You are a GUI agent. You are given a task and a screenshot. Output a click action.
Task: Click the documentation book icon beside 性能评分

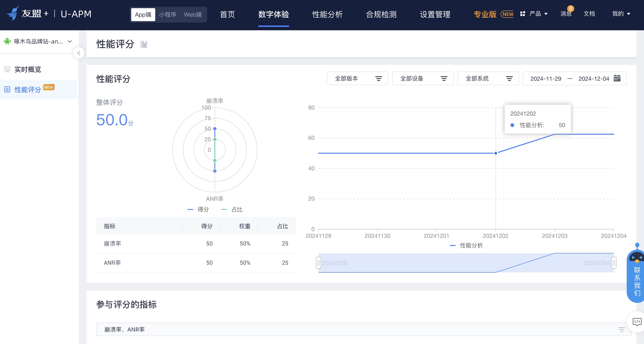point(144,44)
